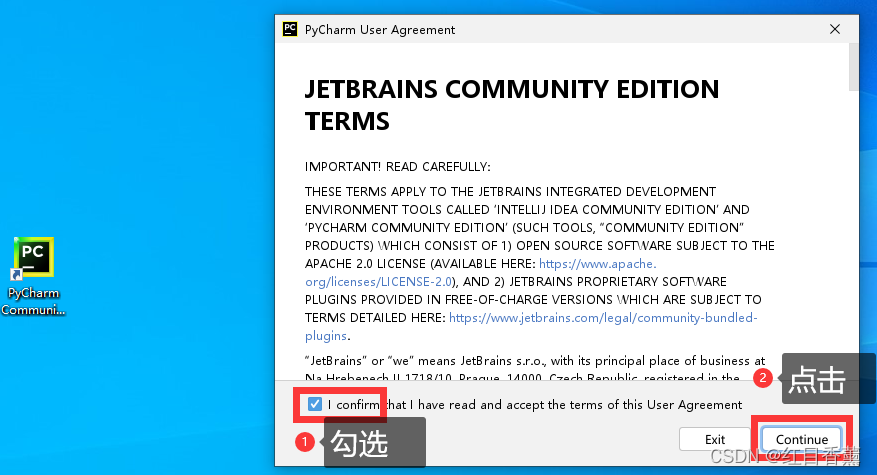Click the Exit button
The height and width of the screenshot is (475, 877).
(x=715, y=439)
